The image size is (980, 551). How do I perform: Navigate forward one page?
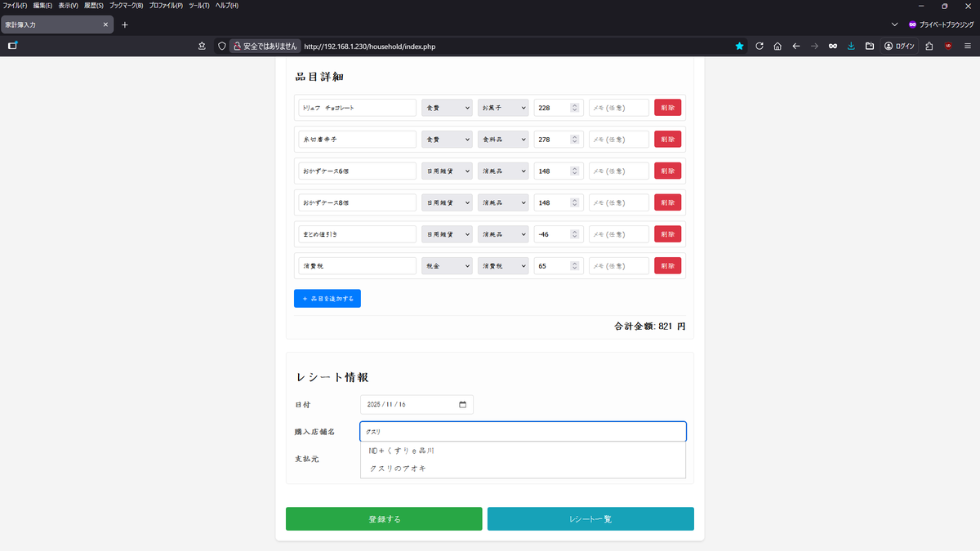click(x=814, y=47)
